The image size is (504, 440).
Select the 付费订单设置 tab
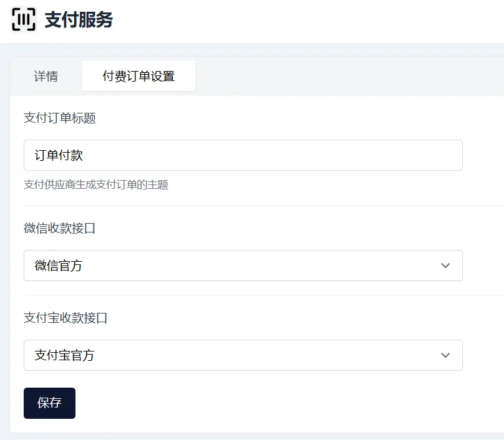click(x=138, y=77)
